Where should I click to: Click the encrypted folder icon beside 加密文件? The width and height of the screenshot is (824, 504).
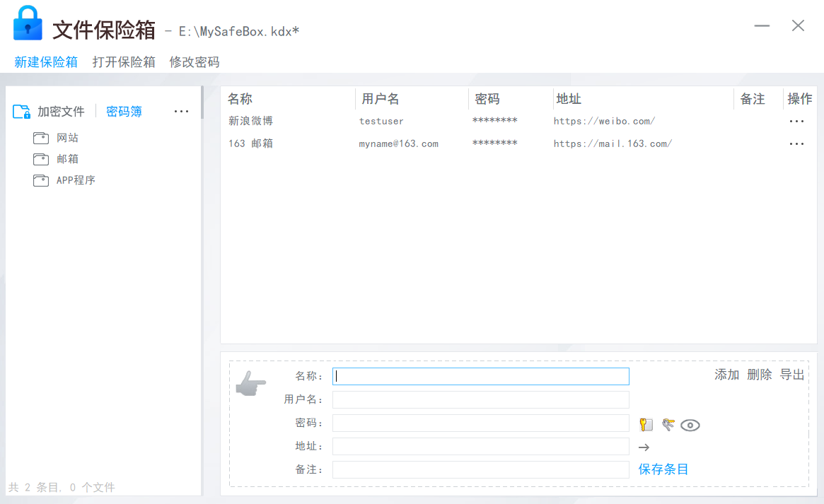(22, 112)
